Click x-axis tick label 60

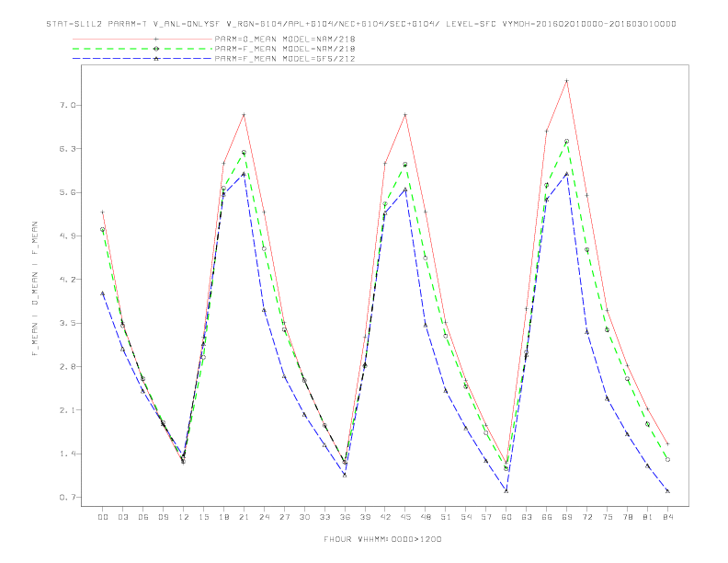point(506,517)
